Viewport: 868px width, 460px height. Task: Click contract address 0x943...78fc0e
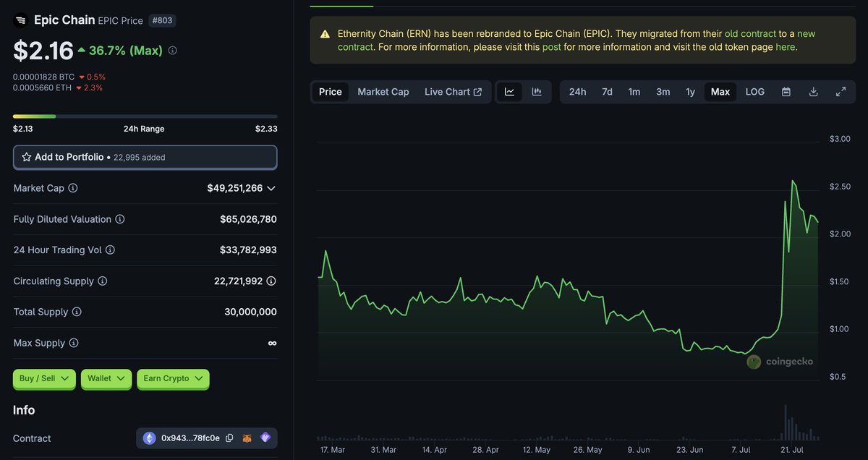[x=190, y=438]
